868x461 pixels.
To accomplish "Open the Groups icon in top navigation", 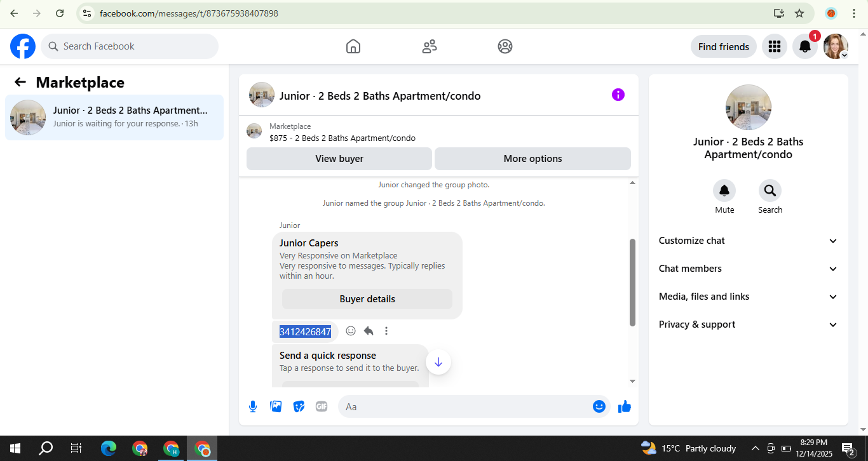I will (x=505, y=46).
